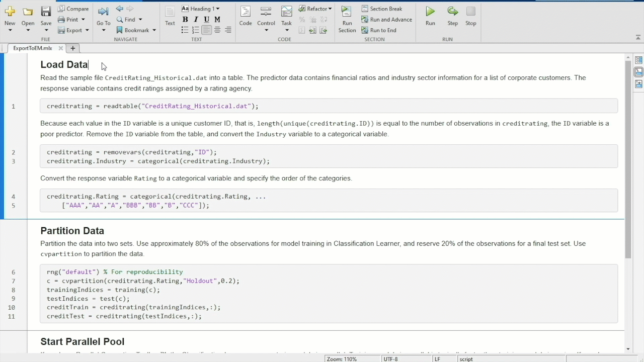Click the vertical scrollbar thumb
Image resolution: width=644 pixels, height=362 pixels.
[627, 158]
